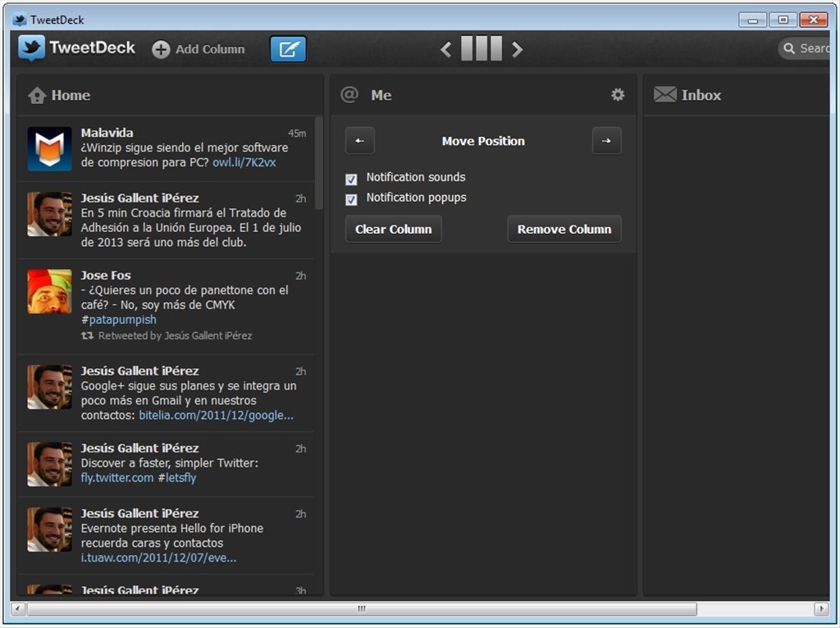Click the Home column vertical scrollbar thumb
The image size is (840, 628).
pos(319,163)
